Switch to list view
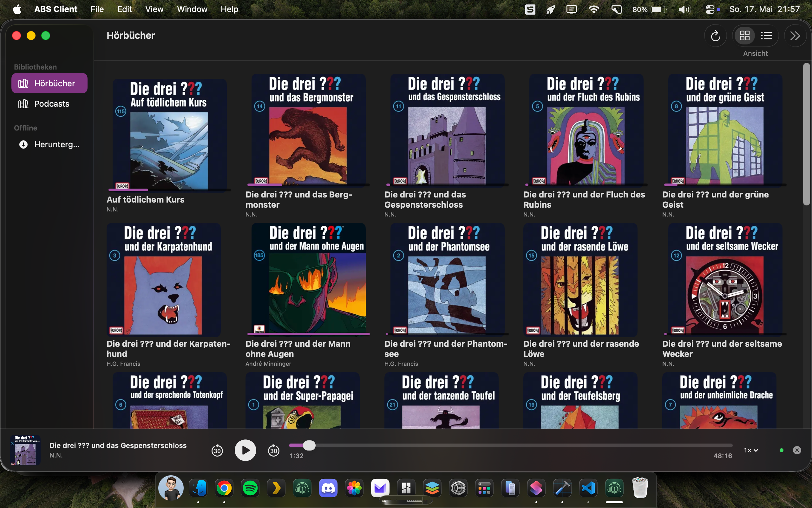Image resolution: width=812 pixels, height=508 pixels. point(766,36)
